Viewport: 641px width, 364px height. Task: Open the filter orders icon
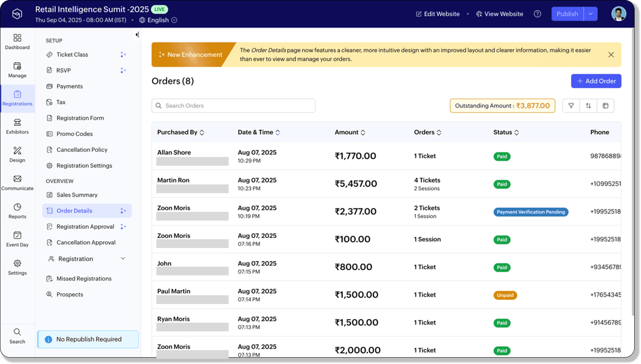pyautogui.click(x=571, y=106)
